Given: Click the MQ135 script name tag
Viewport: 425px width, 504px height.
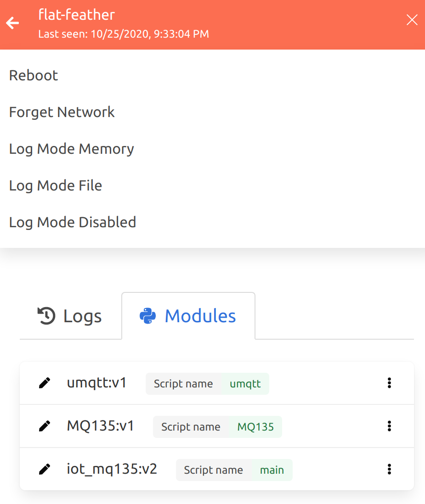Looking at the screenshot, I should click(x=217, y=427).
